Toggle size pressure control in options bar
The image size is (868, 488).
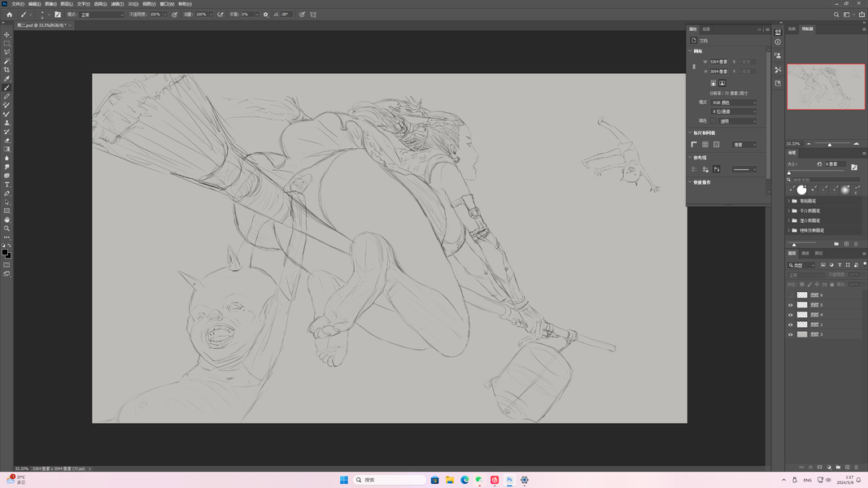pos(303,15)
